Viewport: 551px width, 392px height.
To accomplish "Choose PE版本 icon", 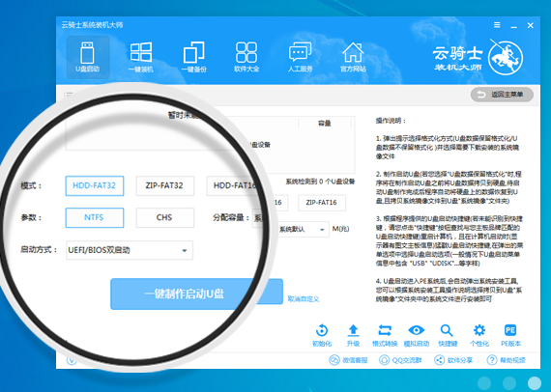I will tap(510, 335).
